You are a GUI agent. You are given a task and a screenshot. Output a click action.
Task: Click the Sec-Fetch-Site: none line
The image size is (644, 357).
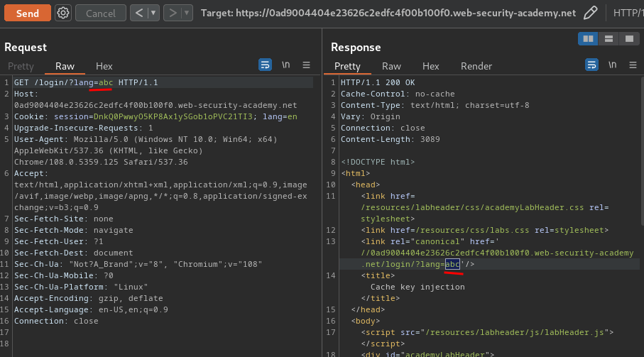(64, 219)
